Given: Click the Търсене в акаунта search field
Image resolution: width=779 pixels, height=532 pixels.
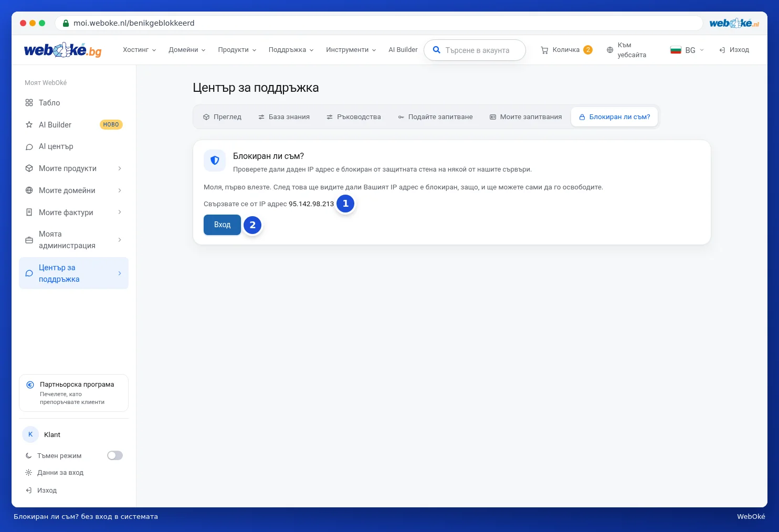Looking at the screenshot, I should [x=475, y=50].
